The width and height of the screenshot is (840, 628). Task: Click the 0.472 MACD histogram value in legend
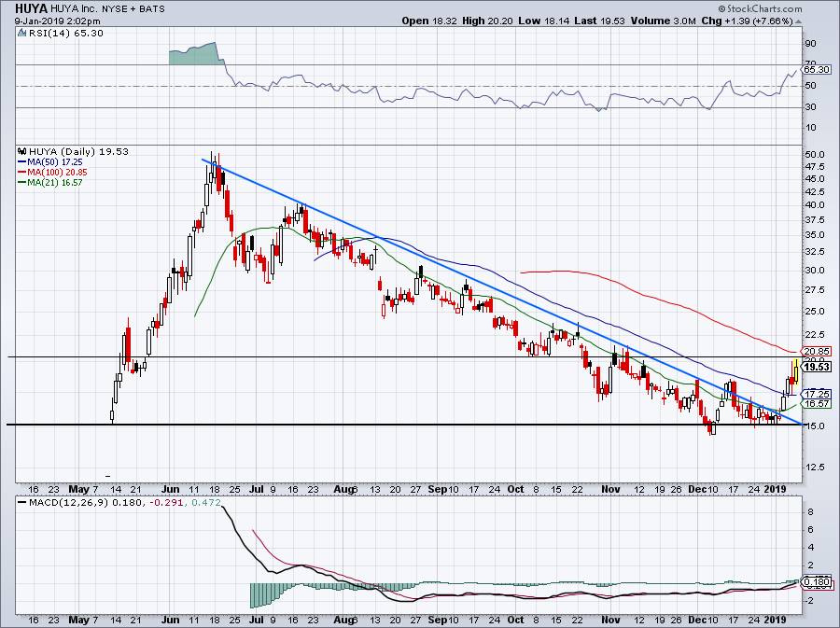point(205,503)
